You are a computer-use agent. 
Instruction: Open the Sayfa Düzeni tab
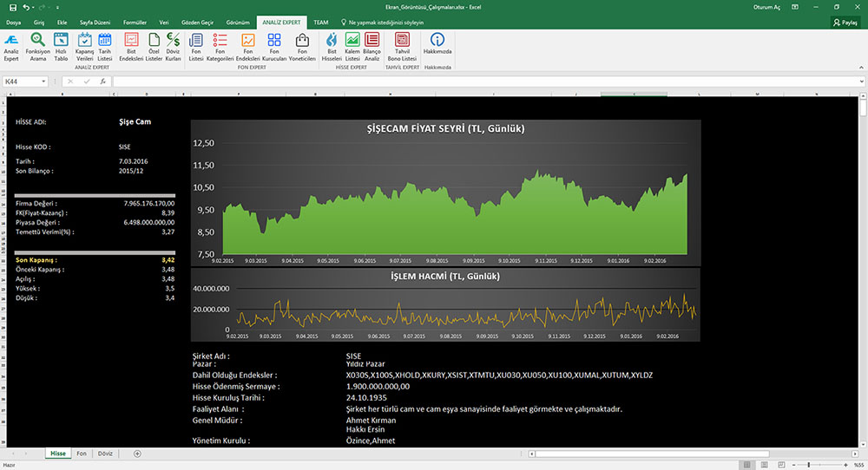point(95,23)
